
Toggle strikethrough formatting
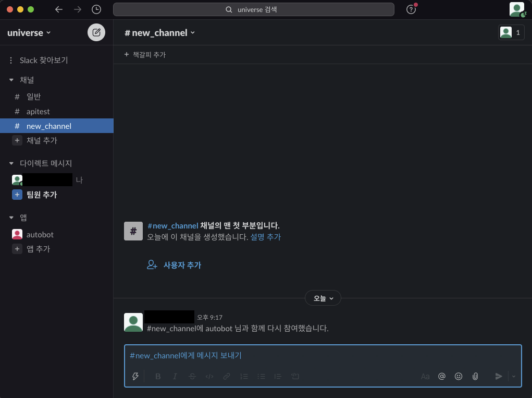point(192,376)
